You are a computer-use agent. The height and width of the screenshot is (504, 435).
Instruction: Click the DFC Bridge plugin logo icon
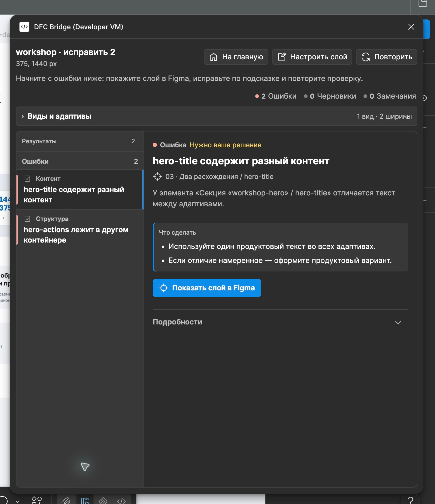click(x=24, y=27)
